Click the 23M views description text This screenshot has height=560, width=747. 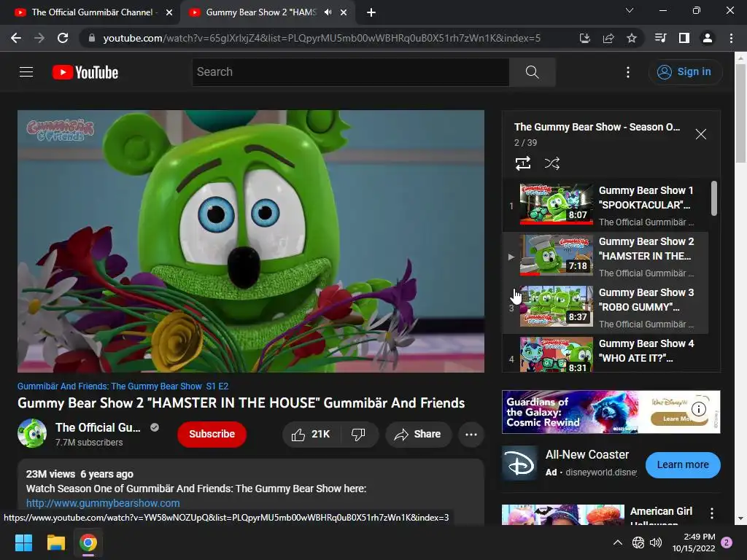coord(80,474)
